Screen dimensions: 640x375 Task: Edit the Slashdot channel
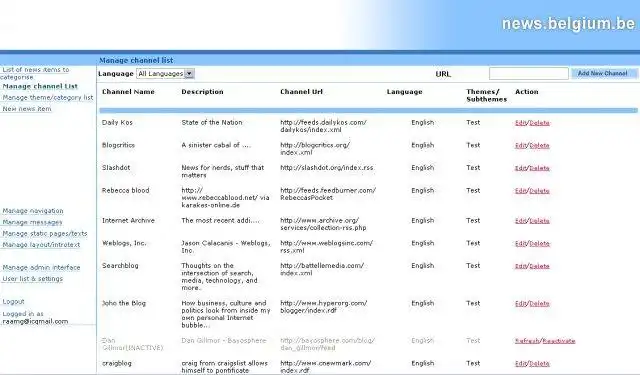(x=520, y=168)
